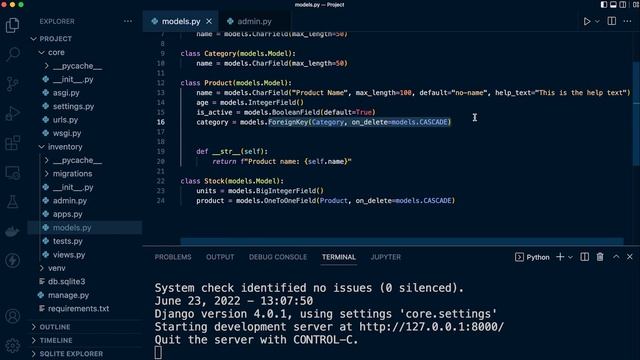
Task: Select the TERMINAL panel tab
Action: click(x=339, y=257)
